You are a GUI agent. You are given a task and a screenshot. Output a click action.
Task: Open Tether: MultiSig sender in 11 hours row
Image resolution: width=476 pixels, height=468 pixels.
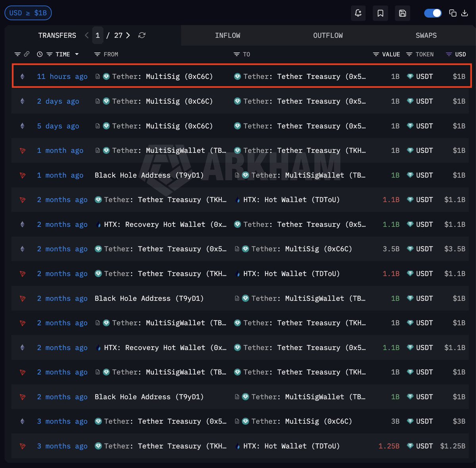[x=162, y=76]
